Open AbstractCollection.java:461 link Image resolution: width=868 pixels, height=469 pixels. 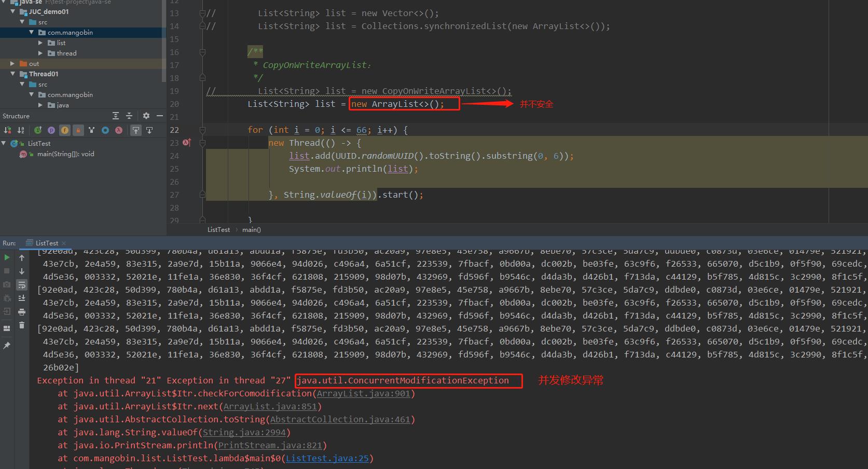tap(340, 419)
